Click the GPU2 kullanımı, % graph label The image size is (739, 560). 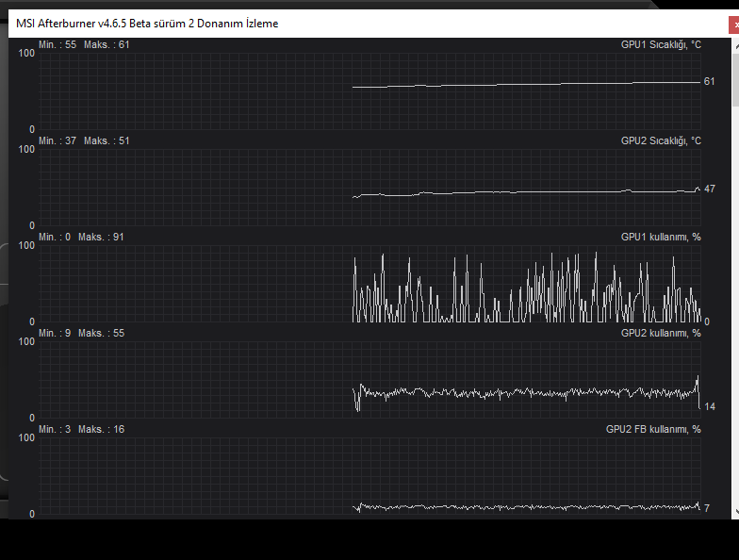(x=661, y=334)
